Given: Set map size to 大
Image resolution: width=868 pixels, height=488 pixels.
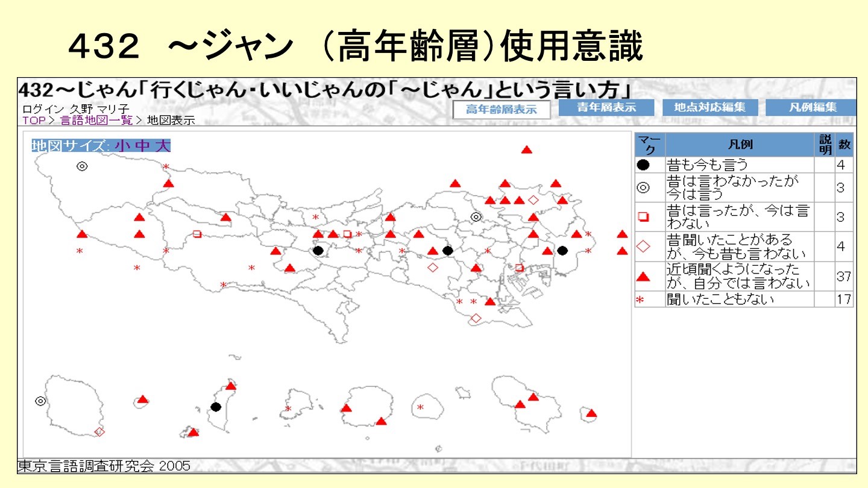Looking at the screenshot, I should tap(162, 145).
